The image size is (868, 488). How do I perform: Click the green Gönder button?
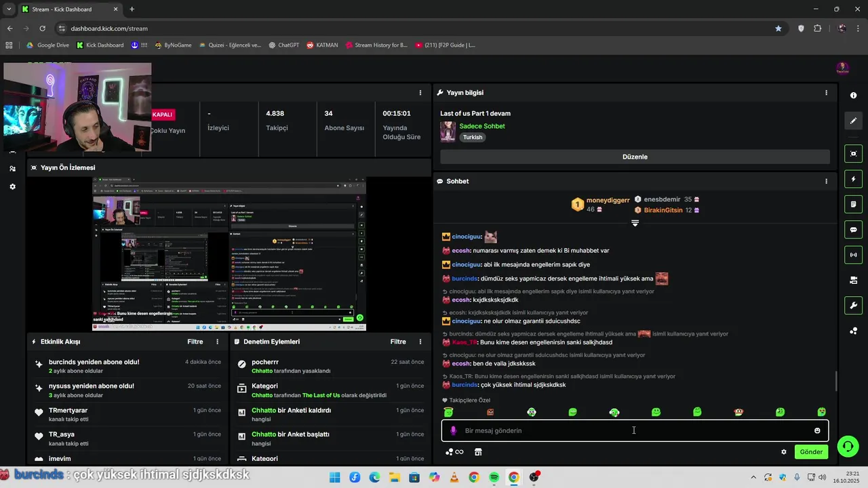click(811, 452)
